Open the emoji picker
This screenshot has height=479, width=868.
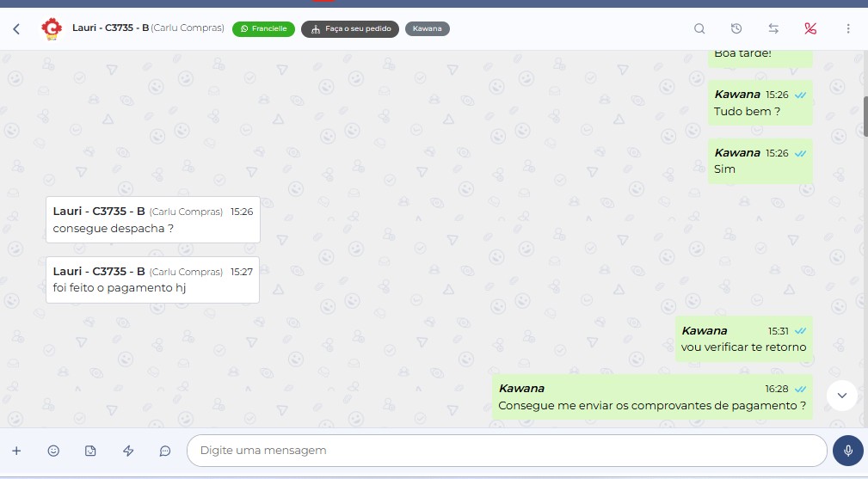[x=53, y=451]
